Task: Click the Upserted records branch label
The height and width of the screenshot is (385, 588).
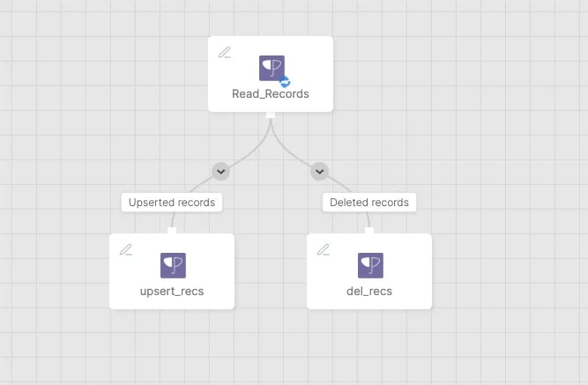Action: tap(172, 203)
